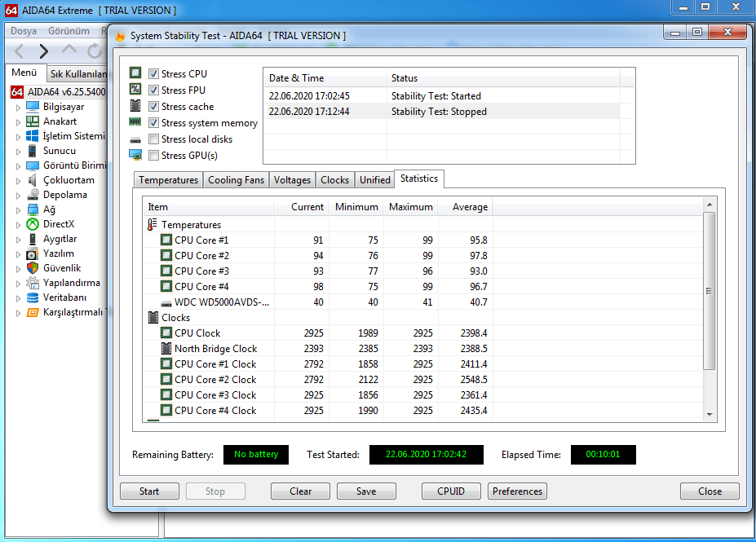Viewport: 756px width, 542px height.
Task: Click the Ağ network icon
Action: [33, 209]
